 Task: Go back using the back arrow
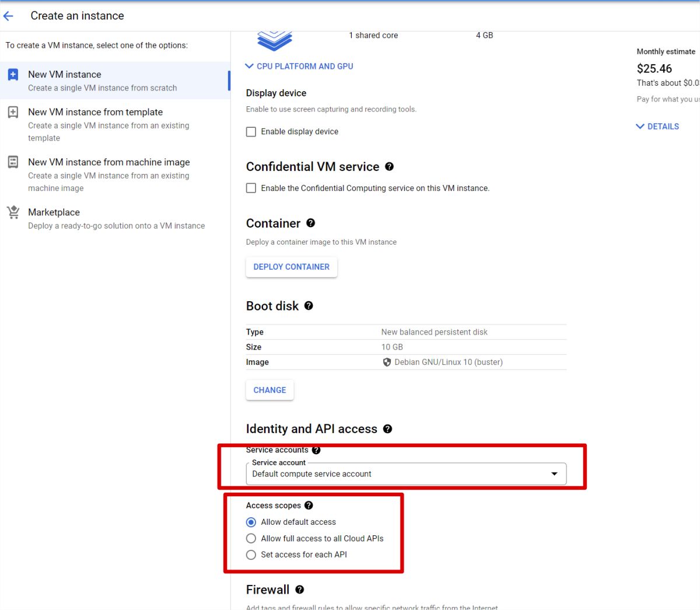pos(8,16)
